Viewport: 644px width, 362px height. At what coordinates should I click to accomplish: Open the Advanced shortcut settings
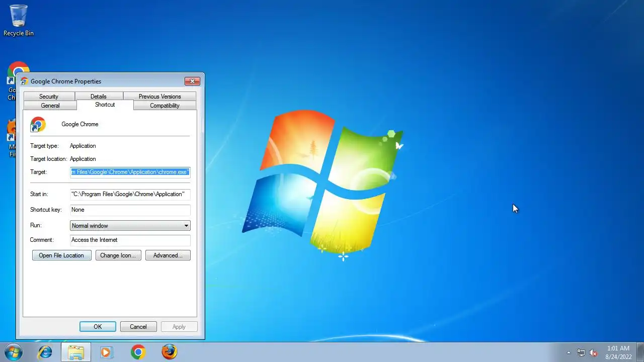(168, 255)
